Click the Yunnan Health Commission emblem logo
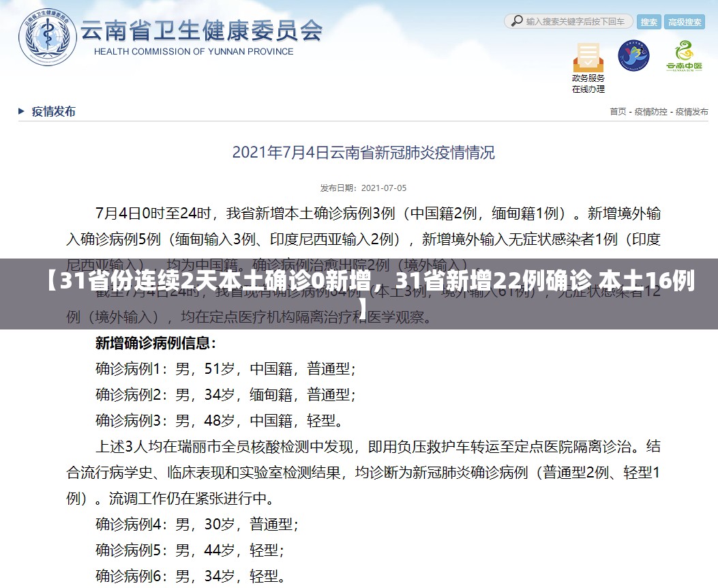Image resolution: width=718 pixels, height=588 pixels. click(48, 37)
